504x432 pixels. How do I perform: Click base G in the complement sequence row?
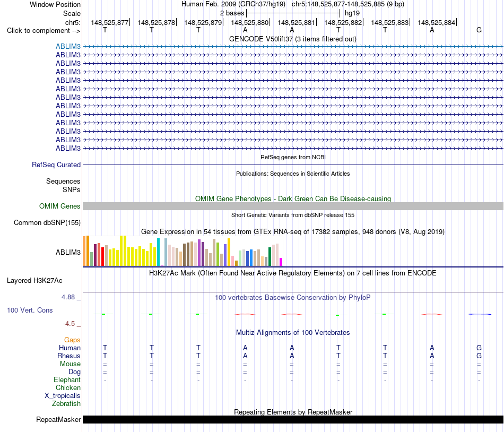[x=479, y=30]
